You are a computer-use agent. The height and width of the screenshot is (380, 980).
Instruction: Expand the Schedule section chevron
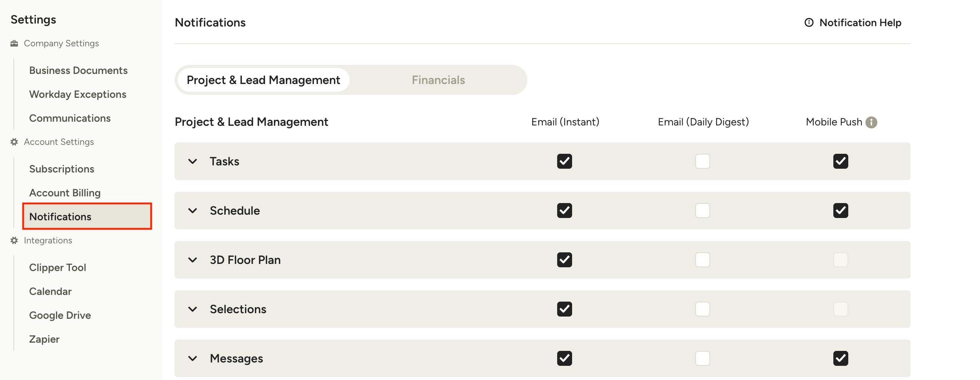click(193, 211)
